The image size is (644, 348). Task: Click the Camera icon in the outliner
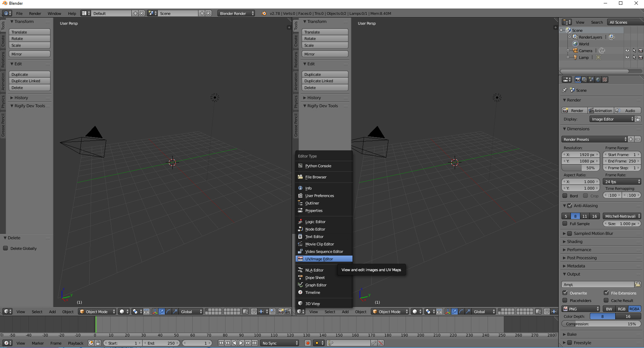(575, 50)
